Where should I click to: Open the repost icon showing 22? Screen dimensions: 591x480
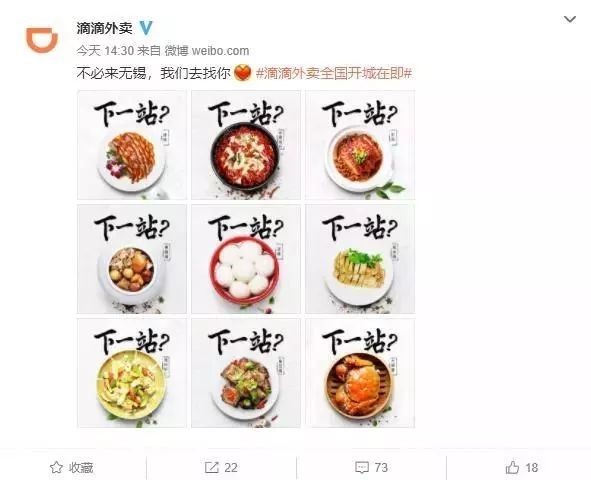(211, 468)
